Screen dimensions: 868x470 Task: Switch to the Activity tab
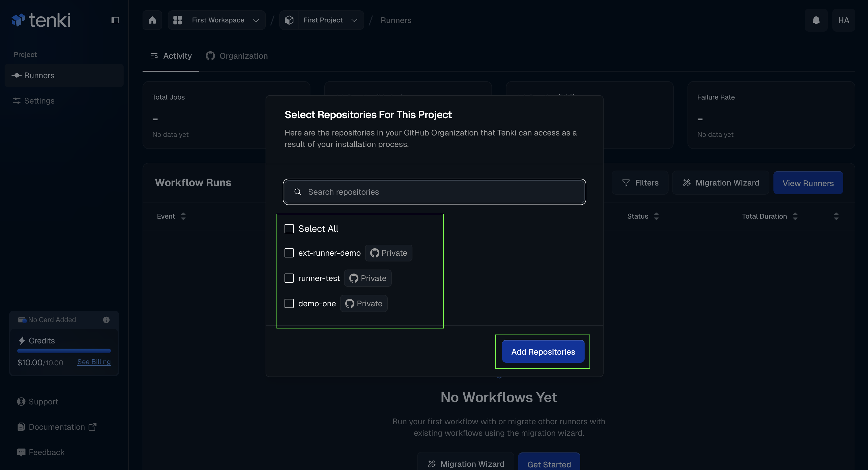[171, 56]
